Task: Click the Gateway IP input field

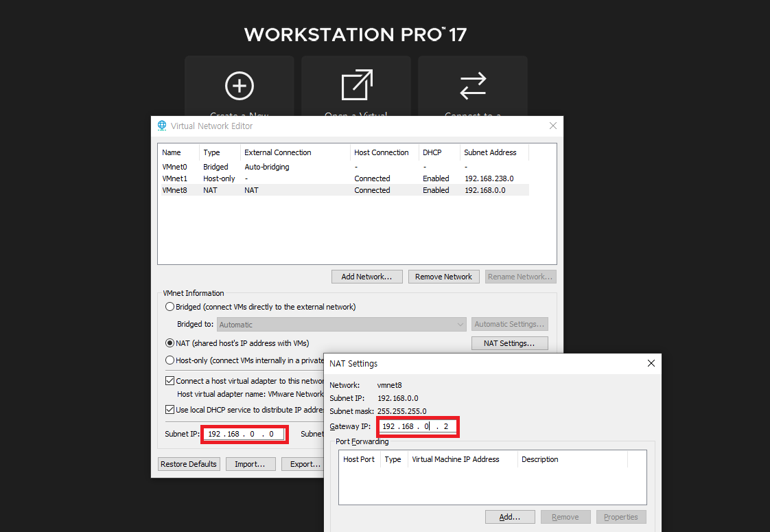Action: click(417, 426)
